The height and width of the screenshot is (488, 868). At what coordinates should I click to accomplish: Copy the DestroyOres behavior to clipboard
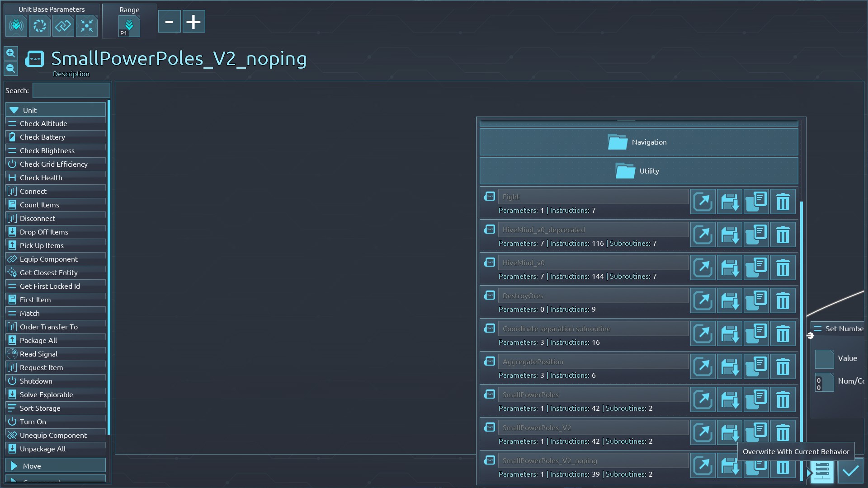[756, 300]
